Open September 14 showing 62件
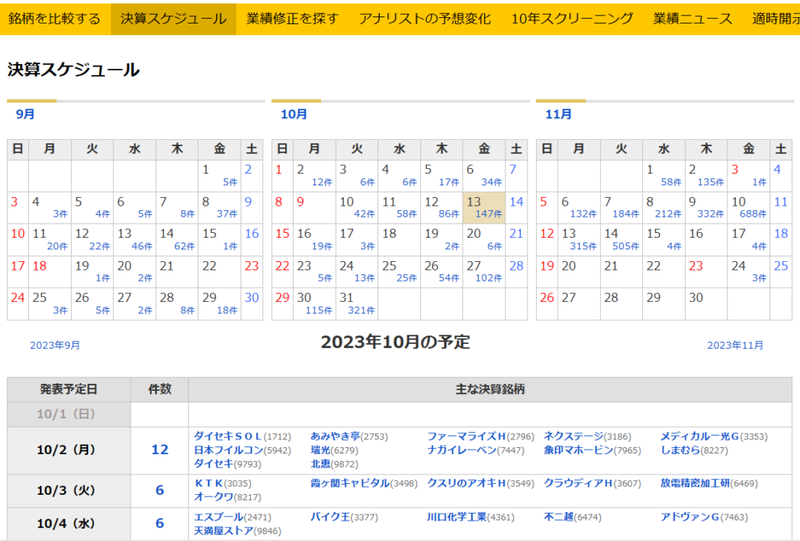 [184, 246]
